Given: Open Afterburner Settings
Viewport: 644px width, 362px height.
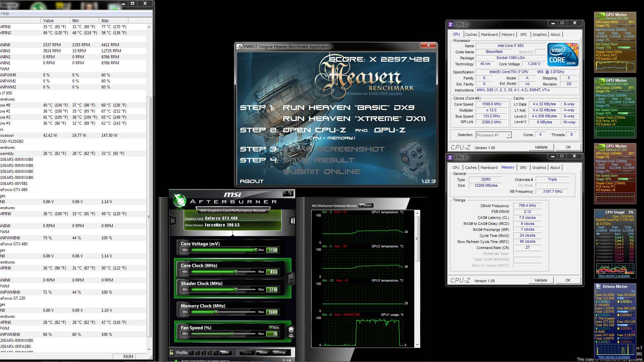Looking at the screenshot, I should coord(279,352).
